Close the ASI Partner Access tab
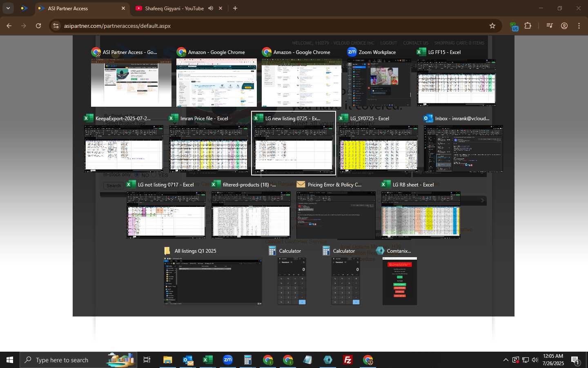This screenshot has height=368, width=588. 123,8
